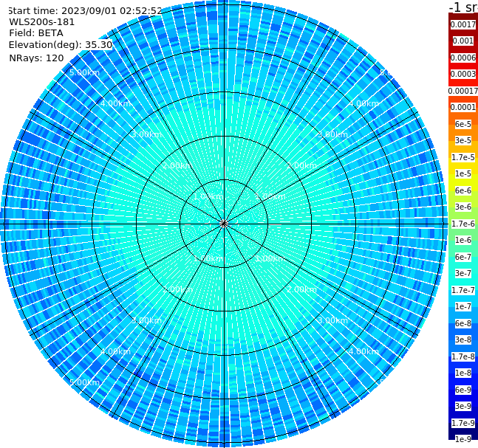Click the 1e-6 colorbar tick label
Screen dimensions: 478x448
pyautogui.click(x=463, y=240)
